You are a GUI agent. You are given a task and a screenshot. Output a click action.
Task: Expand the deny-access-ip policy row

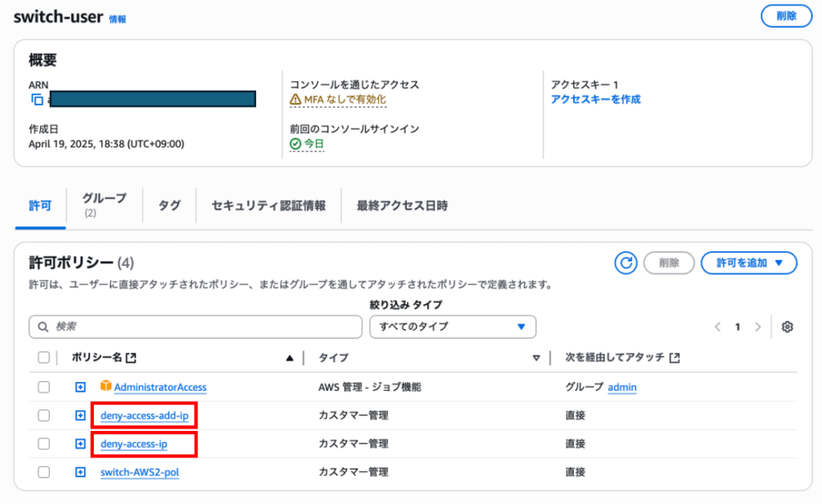[80, 444]
